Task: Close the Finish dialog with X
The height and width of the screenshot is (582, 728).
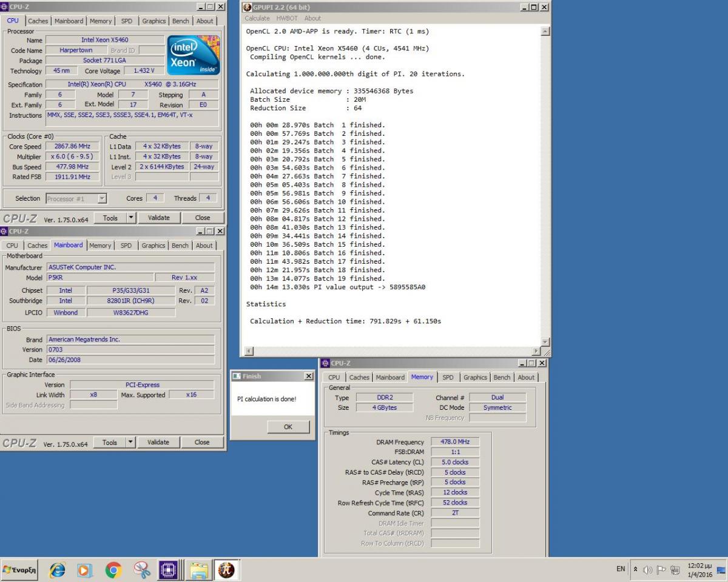Action: coord(308,376)
